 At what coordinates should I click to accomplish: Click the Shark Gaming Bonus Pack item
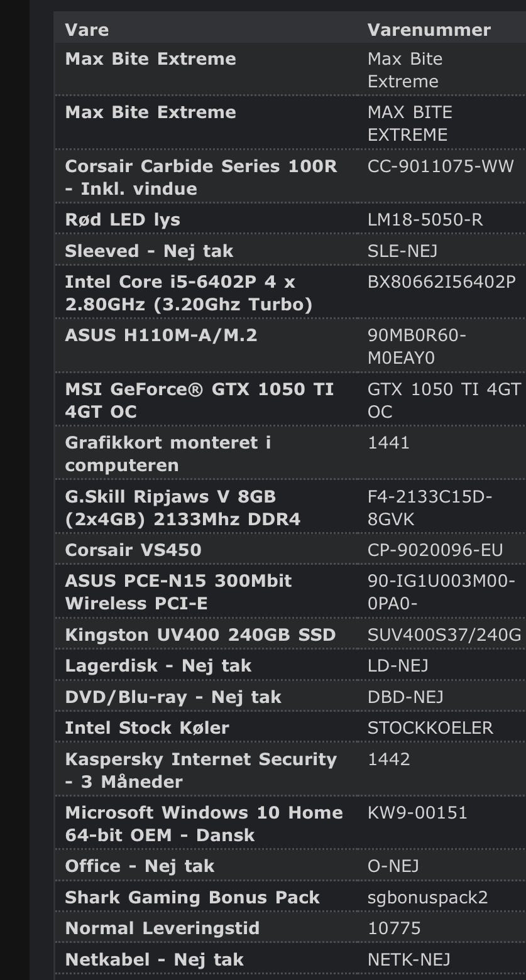coord(192,897)
